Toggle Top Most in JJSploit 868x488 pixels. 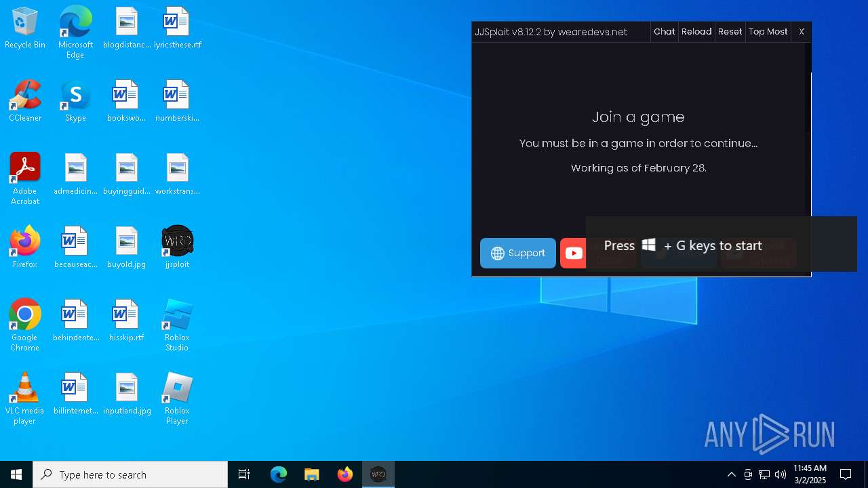768,32
